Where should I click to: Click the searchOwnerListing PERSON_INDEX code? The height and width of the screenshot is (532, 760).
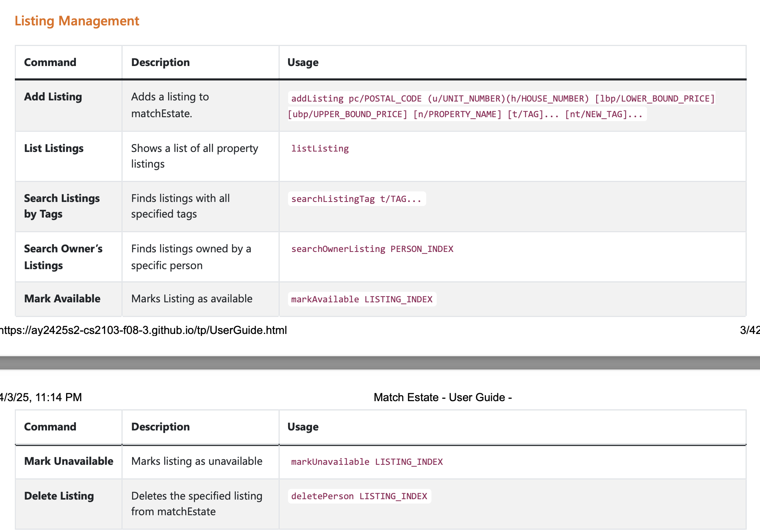pos(372,249)
